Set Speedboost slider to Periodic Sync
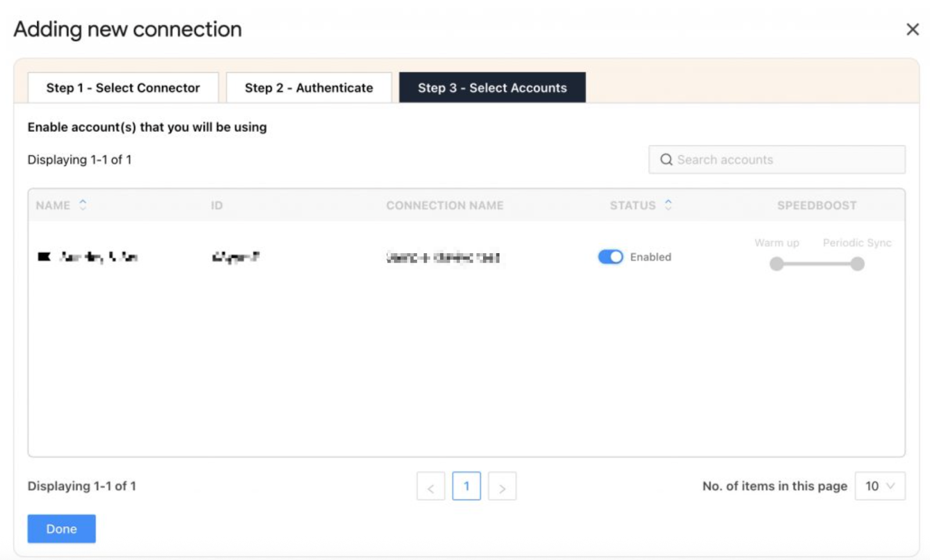930x560 pixels. (x=857, y=264)
